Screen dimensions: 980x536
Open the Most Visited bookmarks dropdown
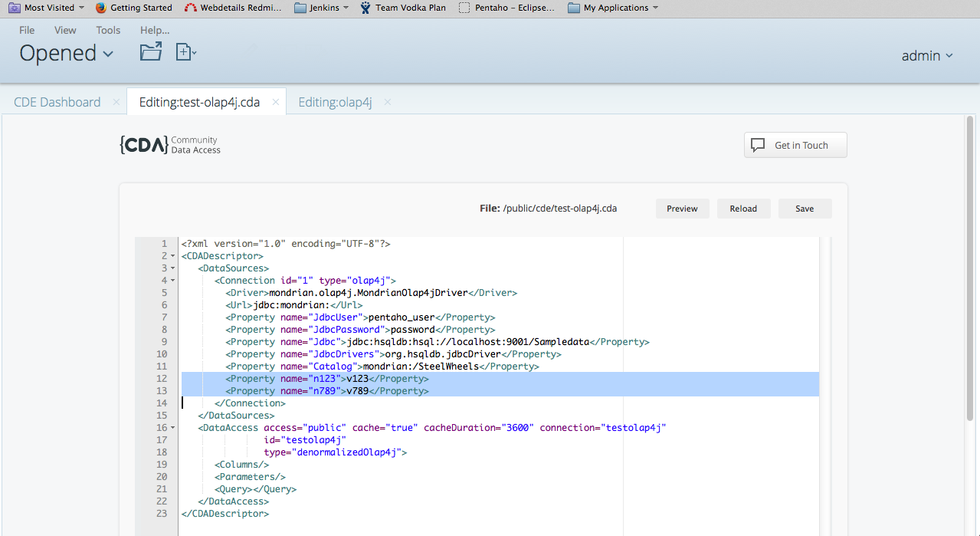click(x=80, y=8)
